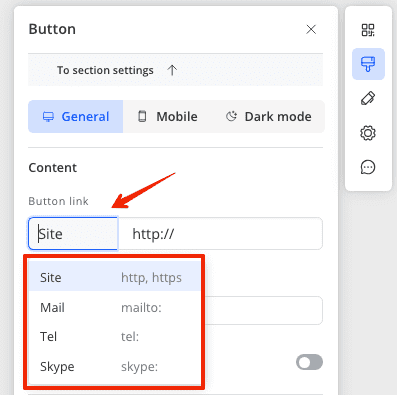Close the Button panel with X
Image resolution: width=397 pixels, height=395 pixels.
[x=311, y=29]
